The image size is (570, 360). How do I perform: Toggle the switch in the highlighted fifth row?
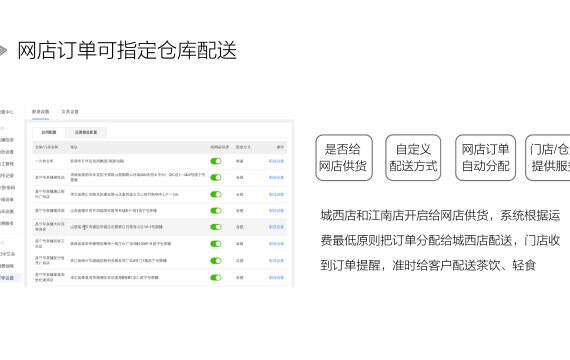point(216,227)
